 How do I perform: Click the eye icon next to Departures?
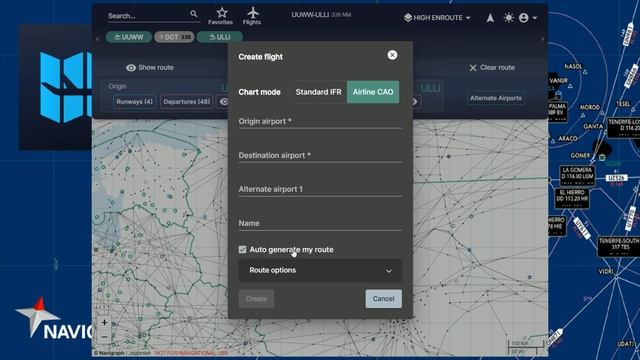(x=223, y=102)
